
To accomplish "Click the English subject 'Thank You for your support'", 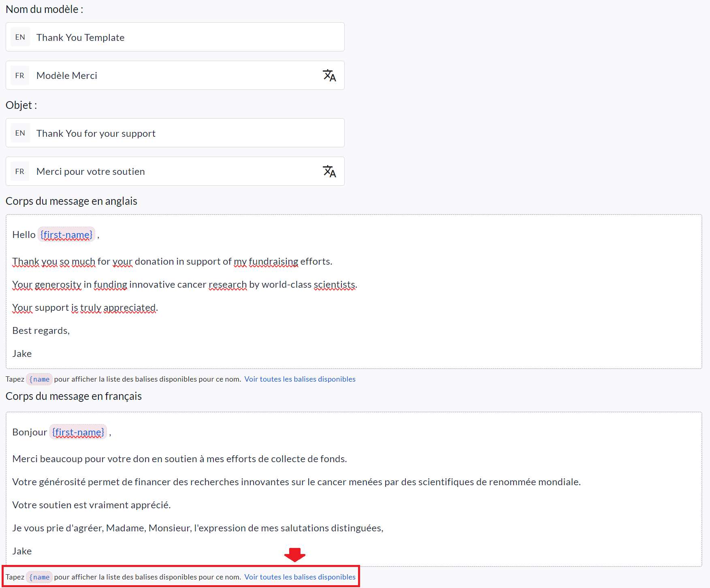I will tap(182, 133).
